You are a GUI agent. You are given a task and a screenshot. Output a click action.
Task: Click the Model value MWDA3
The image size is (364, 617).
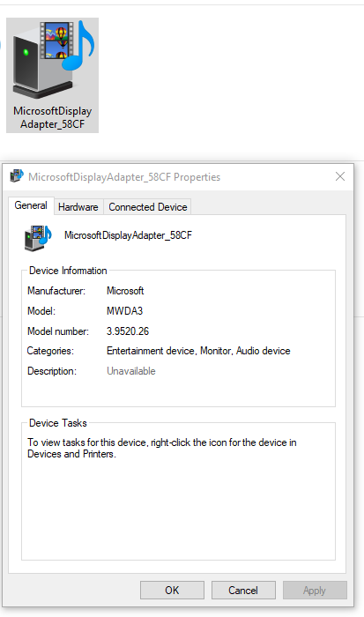pyautogui.click(x=124, y=311)
